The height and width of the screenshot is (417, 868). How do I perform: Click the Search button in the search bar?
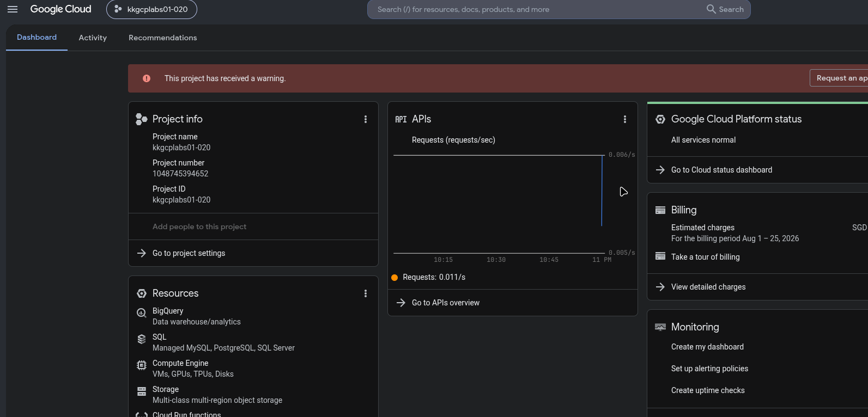(x=725, y=9)
